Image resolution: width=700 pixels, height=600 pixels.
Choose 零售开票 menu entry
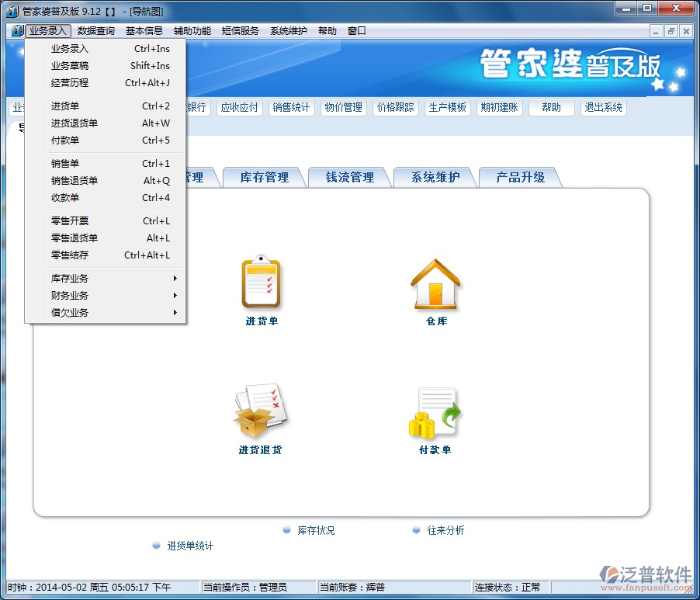(x=110, y=220)
